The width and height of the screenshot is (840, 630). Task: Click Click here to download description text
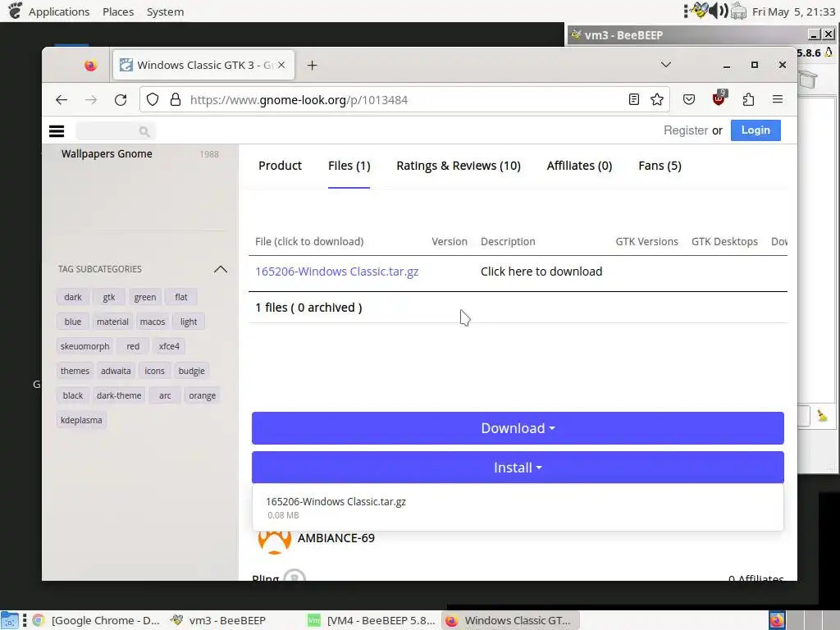point(541,272)
